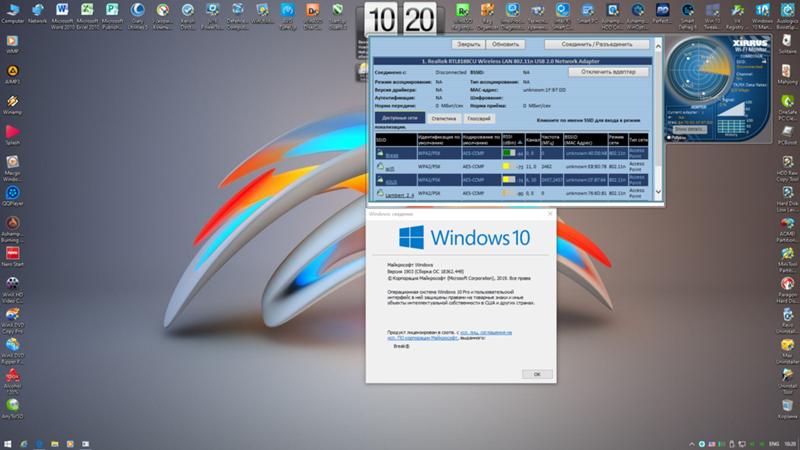Open WMP desktop shortcut
800x450 pixels.
coord(12,44)
